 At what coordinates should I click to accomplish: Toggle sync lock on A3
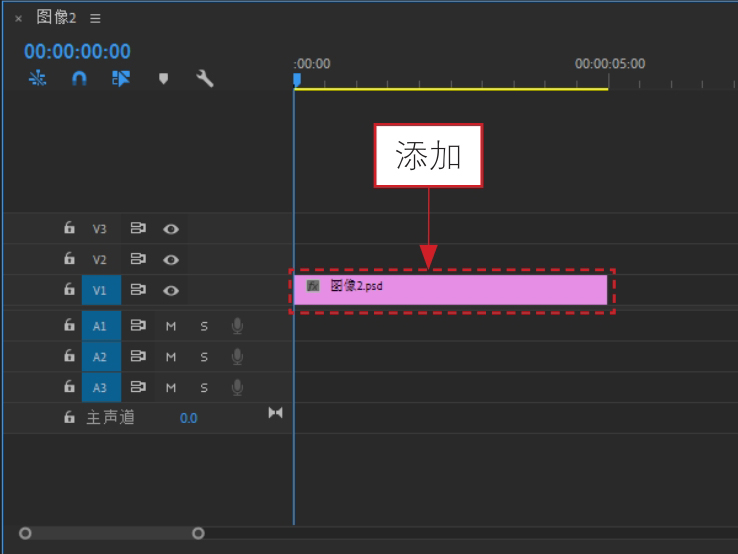coord(138,387)
